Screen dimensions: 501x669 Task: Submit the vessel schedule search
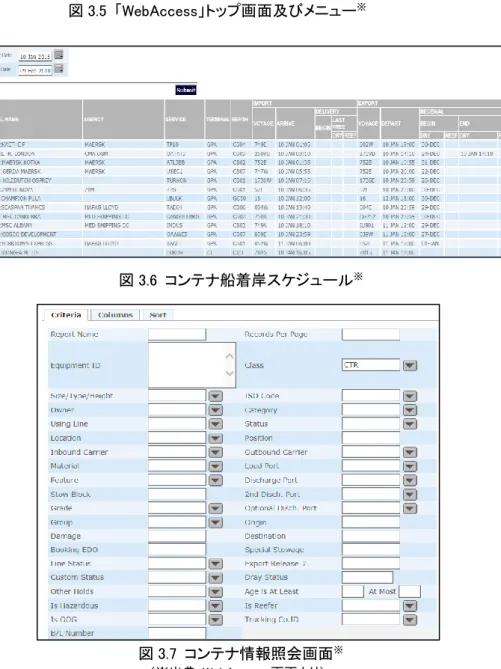(186, 90)
